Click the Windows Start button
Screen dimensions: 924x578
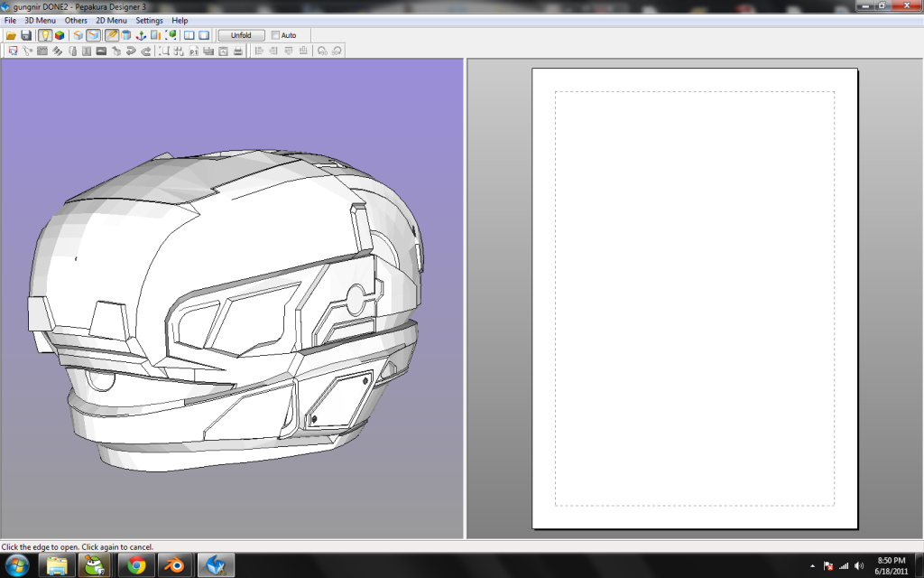[x=16, y=565]
